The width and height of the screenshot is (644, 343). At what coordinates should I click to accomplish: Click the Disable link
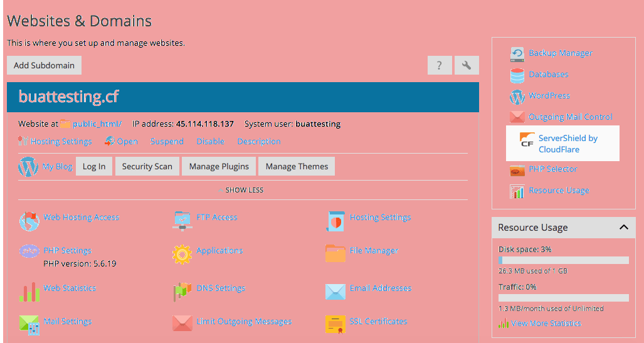[210, 141]
